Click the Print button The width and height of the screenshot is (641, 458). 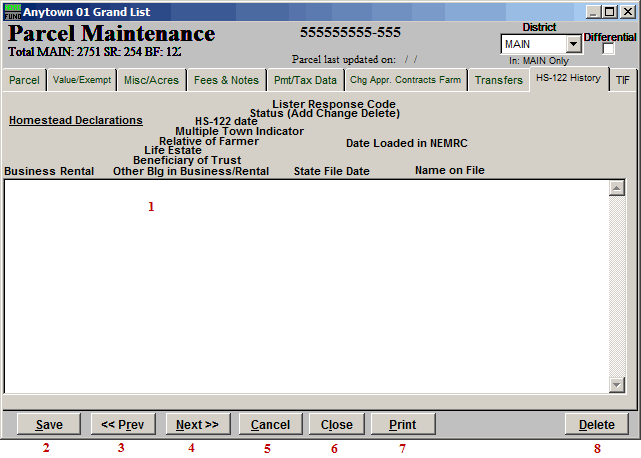401,424
